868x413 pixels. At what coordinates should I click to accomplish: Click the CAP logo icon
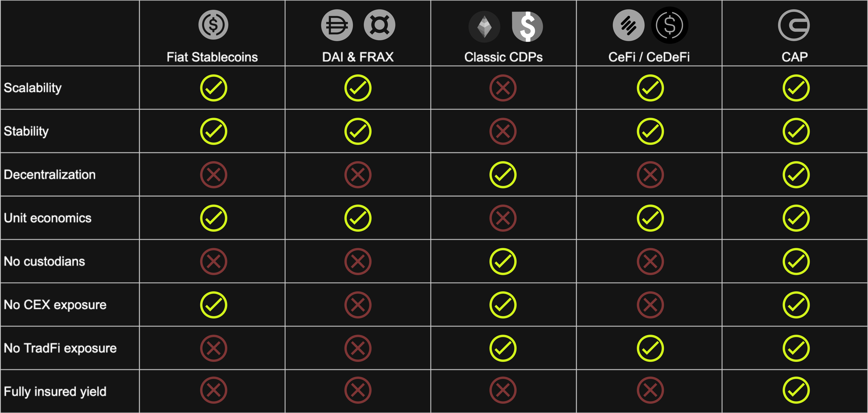(794, 25)
